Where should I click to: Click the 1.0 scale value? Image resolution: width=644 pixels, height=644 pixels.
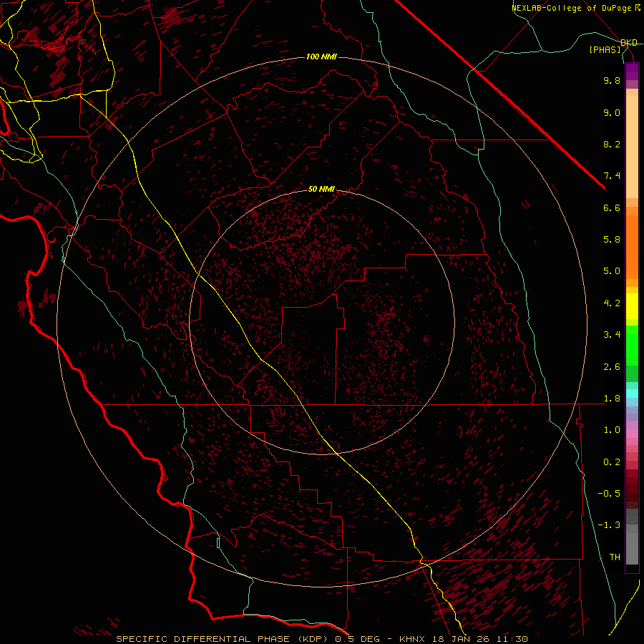click(x=612, y=431)
